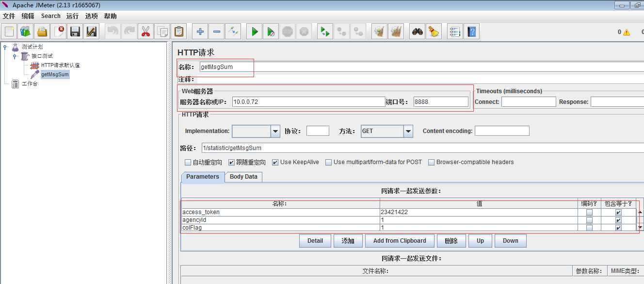
Task: Click the Clear broom icon
Action: [x=434, y=32]
